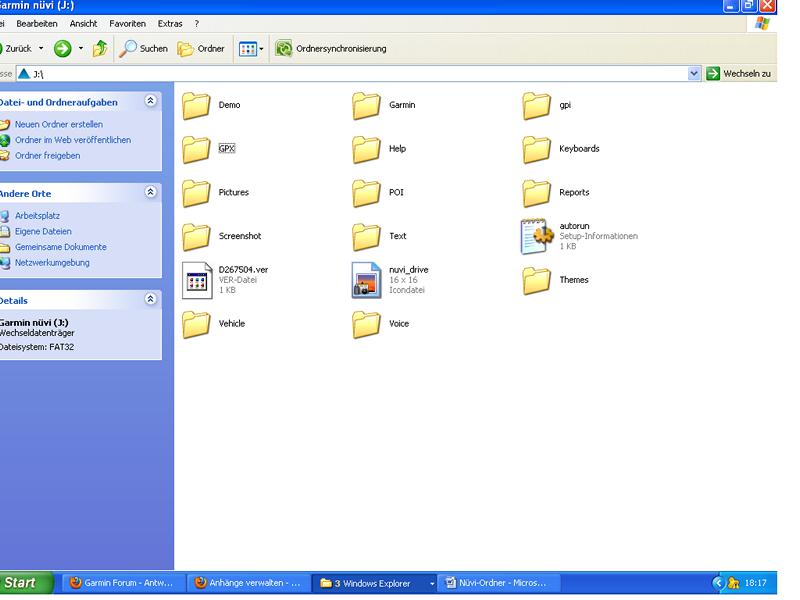Image resolution: width=800 pixels, height=600 pixels.
Task: Open the ? help menu
Action: point(196,24)
